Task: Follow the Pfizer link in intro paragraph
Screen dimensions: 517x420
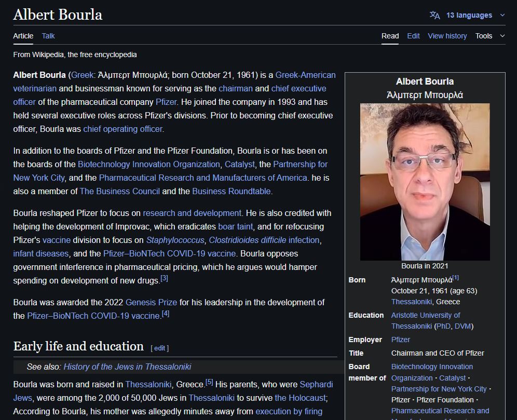Action: (x=166, y=102)
